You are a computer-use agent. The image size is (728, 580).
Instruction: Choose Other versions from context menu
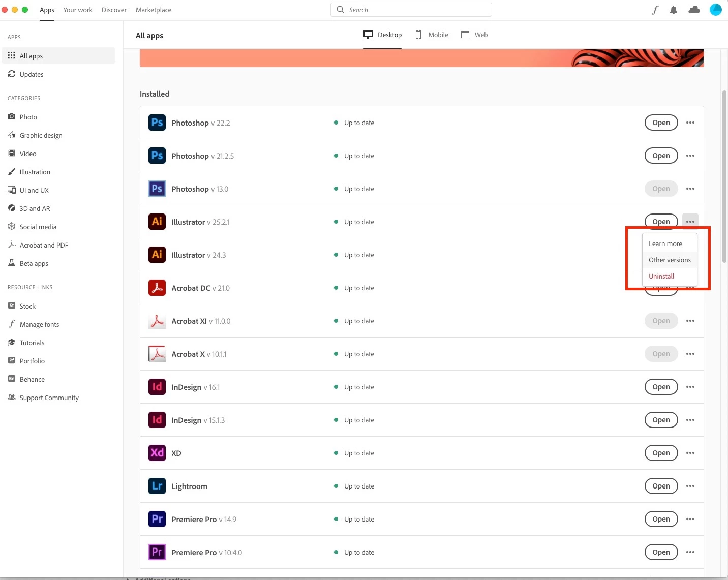pos(670,260)
